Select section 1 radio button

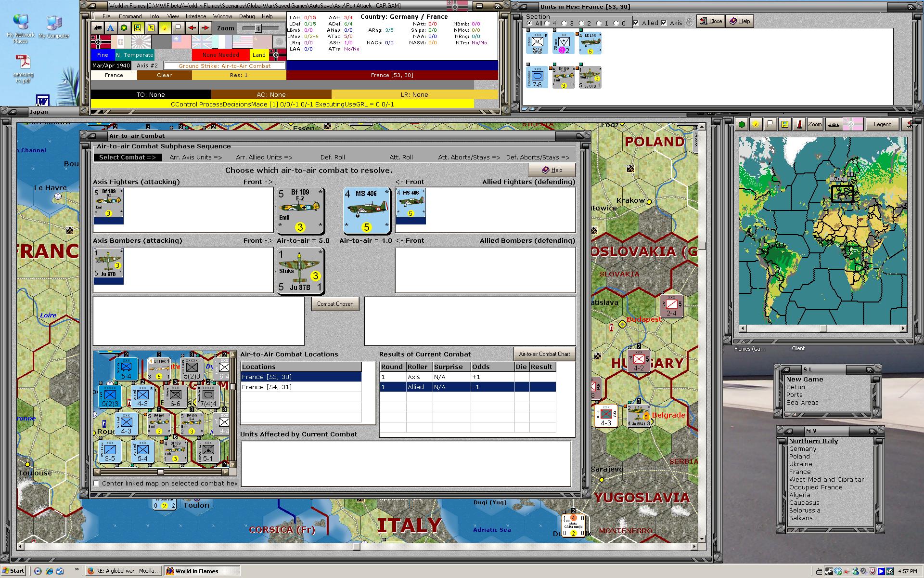[599, 23]
